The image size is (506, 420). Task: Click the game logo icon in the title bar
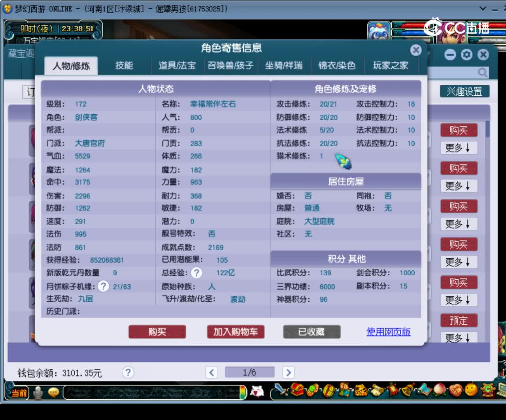tap(8, 8)
